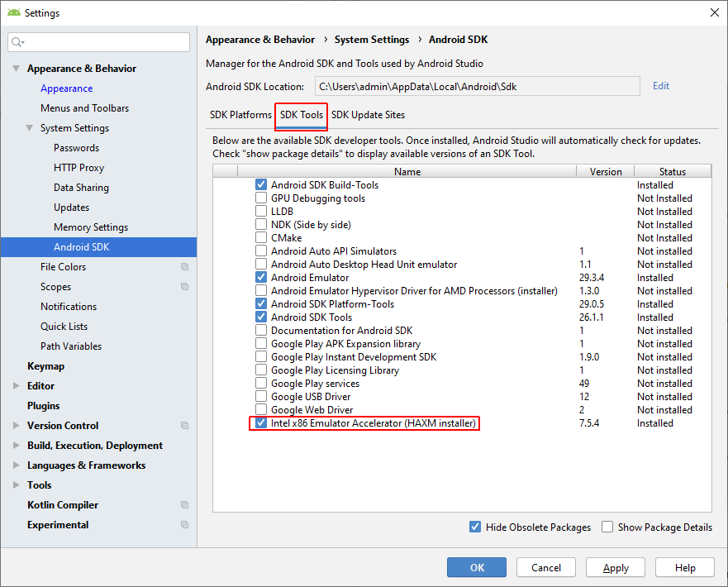
Task: Close the Settings dialog window
Action: [x=714, y=12]
